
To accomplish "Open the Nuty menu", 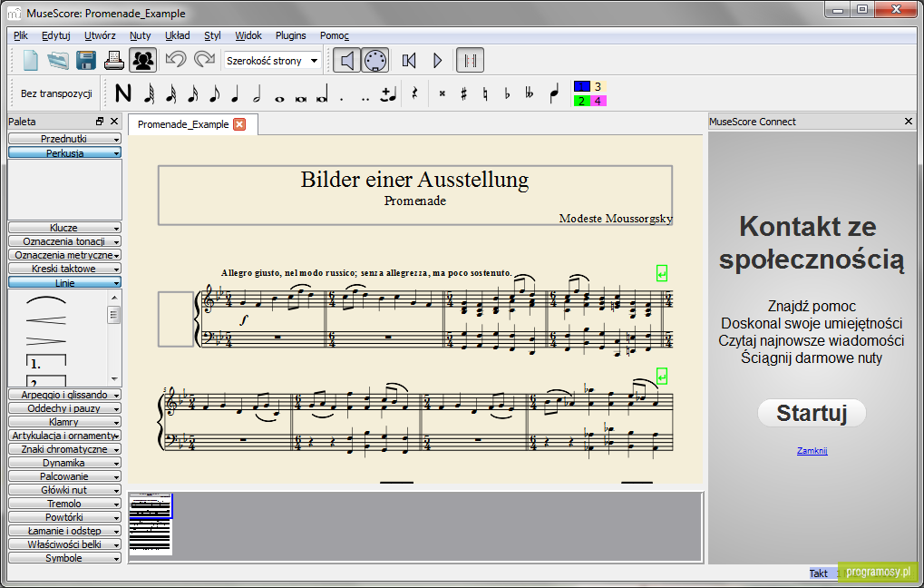I will pyautogui.click(x=141, y=35).
